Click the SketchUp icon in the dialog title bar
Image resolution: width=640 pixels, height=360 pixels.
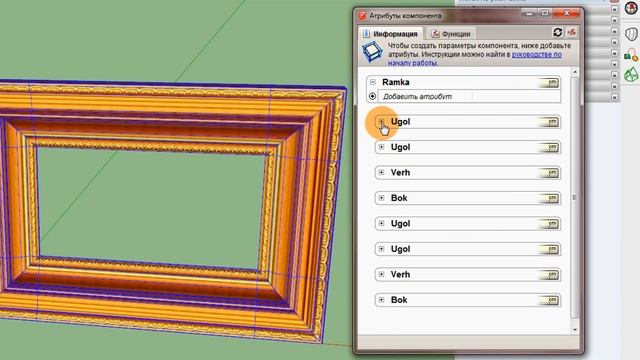click(x=362, y=16)
